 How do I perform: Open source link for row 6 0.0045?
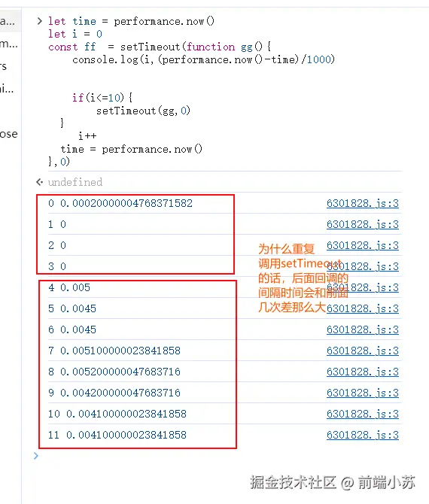(x=363, y=329)
